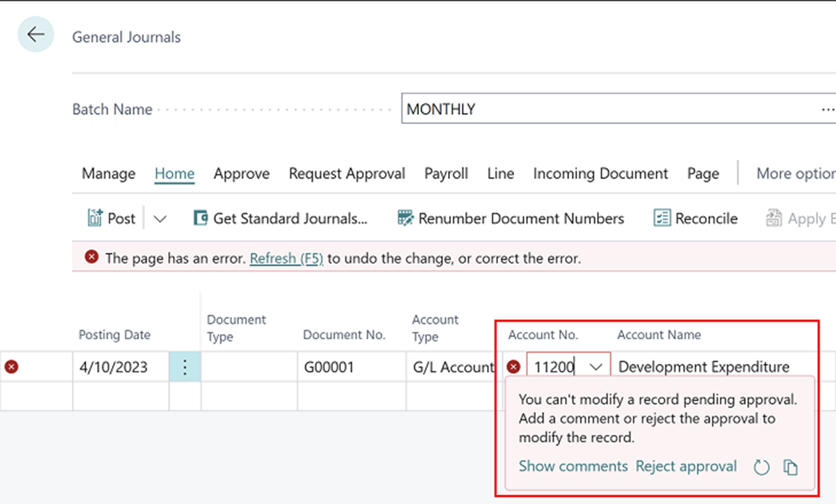
Task: Copy the error message using the copy icon
Action: pyautogui.click(x=791, y=467)
